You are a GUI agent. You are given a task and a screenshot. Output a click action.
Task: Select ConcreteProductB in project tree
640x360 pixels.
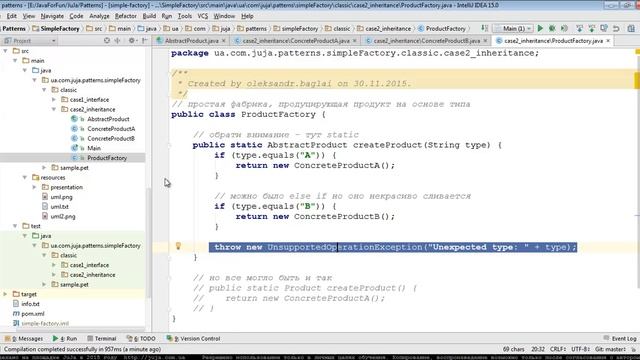tap(111, 138)
